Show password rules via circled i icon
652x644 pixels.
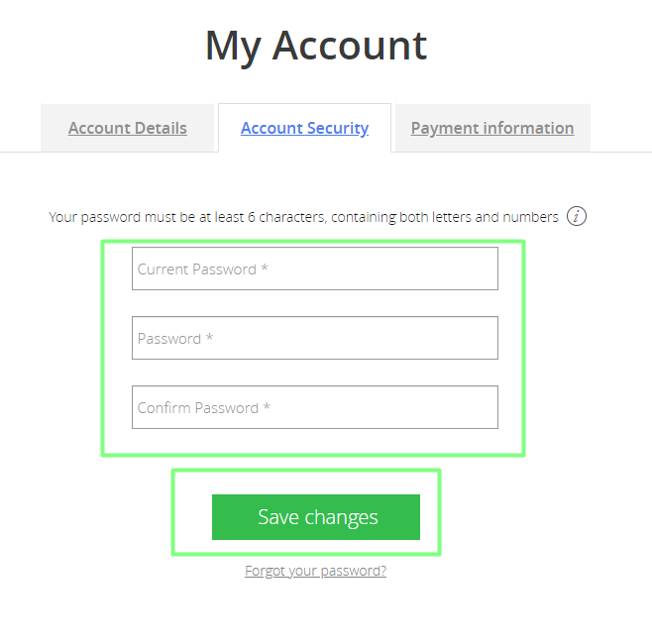pos(577,216)
